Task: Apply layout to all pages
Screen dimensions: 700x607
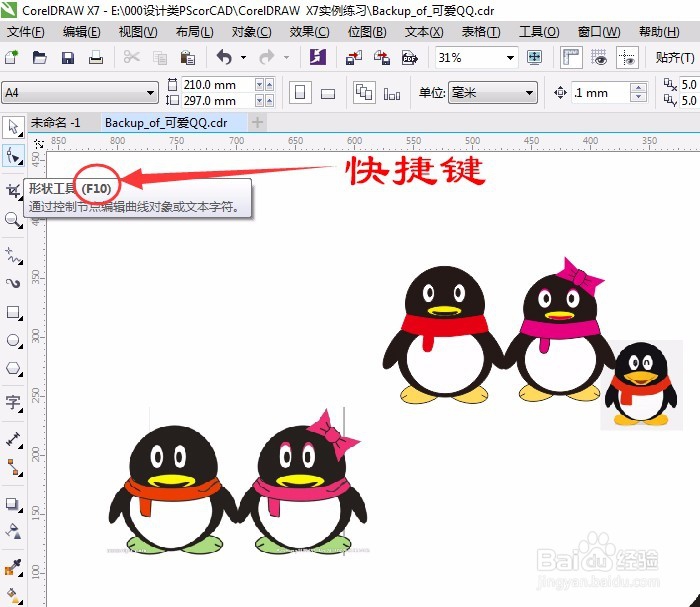Action: (x=364, y=93)
